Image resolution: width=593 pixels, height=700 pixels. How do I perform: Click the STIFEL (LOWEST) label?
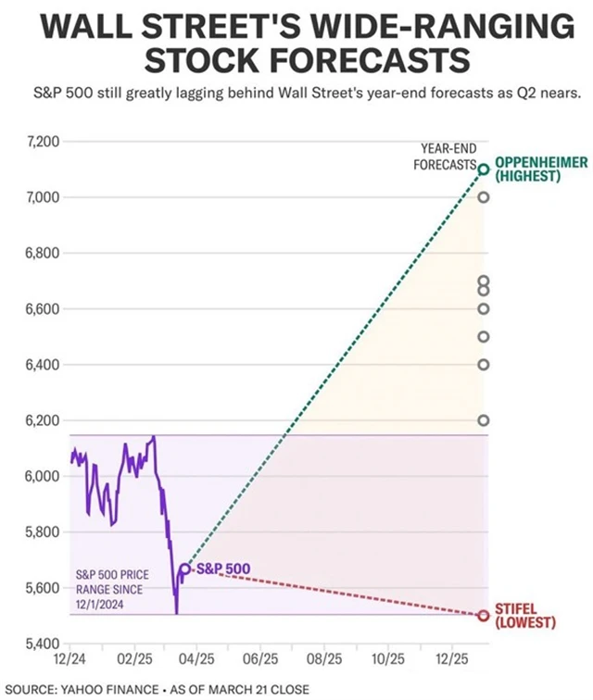tap(525, 616)
